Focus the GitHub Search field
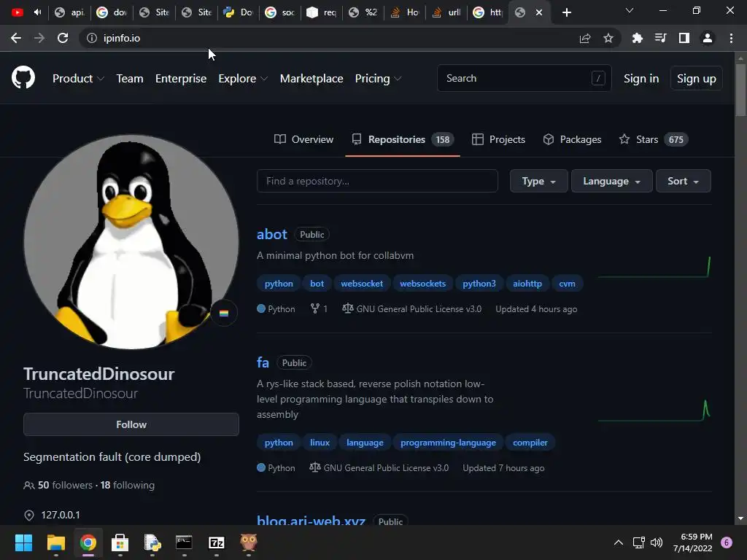The image size is (747, 560). click(x=524, y=78)
